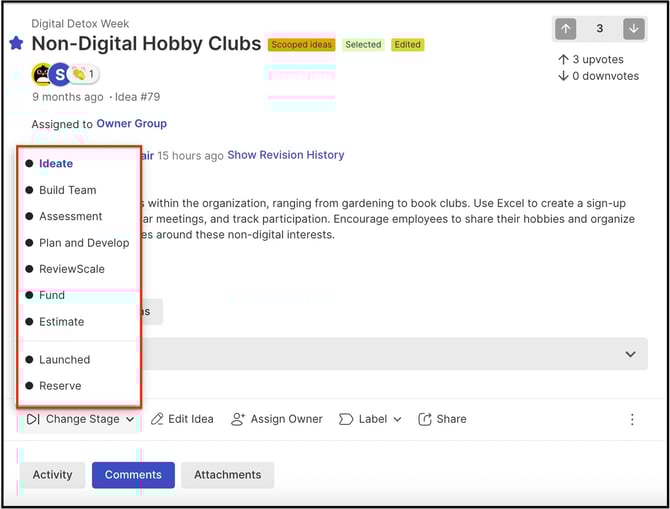
Task: Open the Show Revision History link
Action: (x=285, y=155)
